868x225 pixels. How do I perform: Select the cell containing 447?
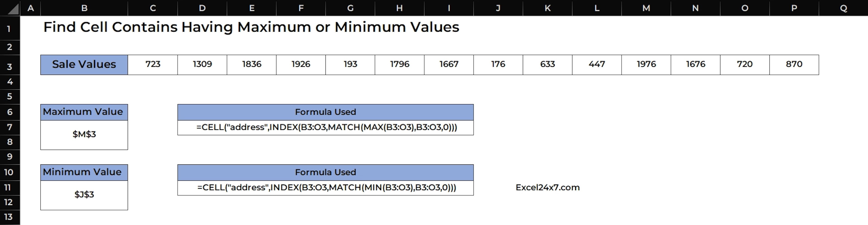[597, 65]
